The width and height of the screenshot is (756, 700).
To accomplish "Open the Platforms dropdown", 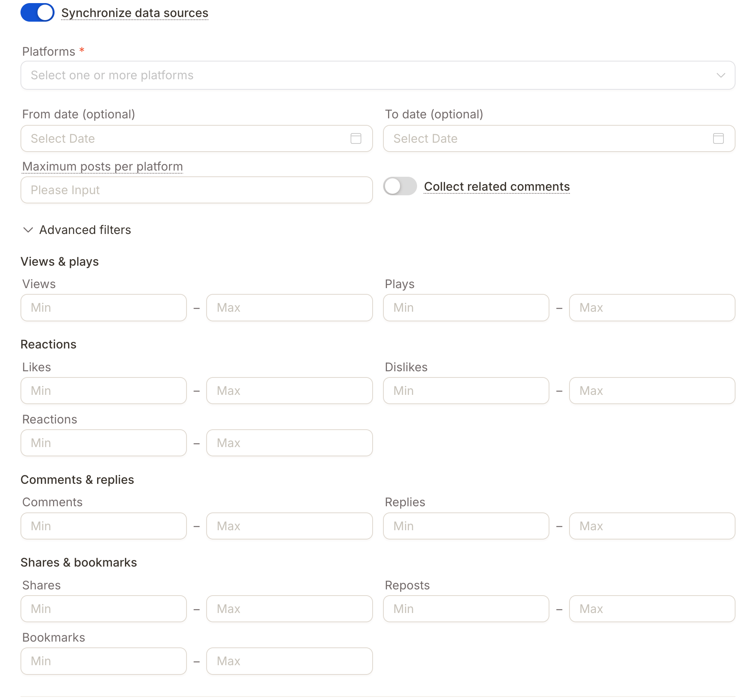I will pyautogui.click(x=378, y=75).
